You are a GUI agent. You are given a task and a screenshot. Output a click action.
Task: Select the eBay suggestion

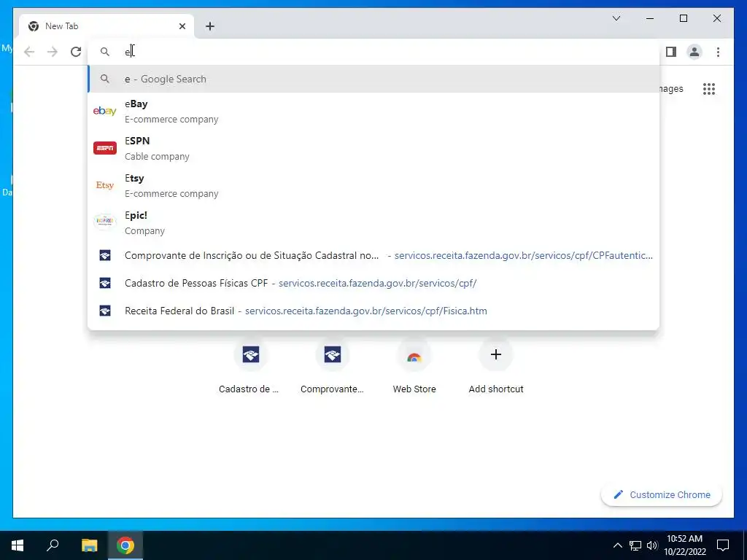(374, 112)
